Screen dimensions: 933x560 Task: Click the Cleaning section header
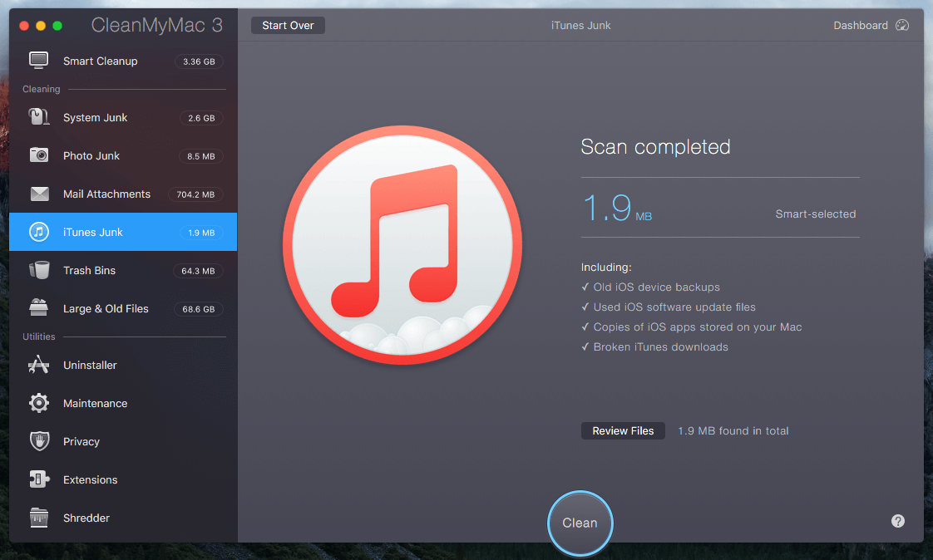coord(41,89)
